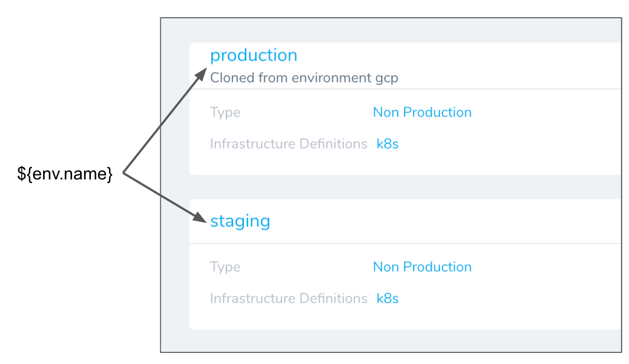
Task: Open k8s infrastructure definition under production
Action: pos(388,144)
